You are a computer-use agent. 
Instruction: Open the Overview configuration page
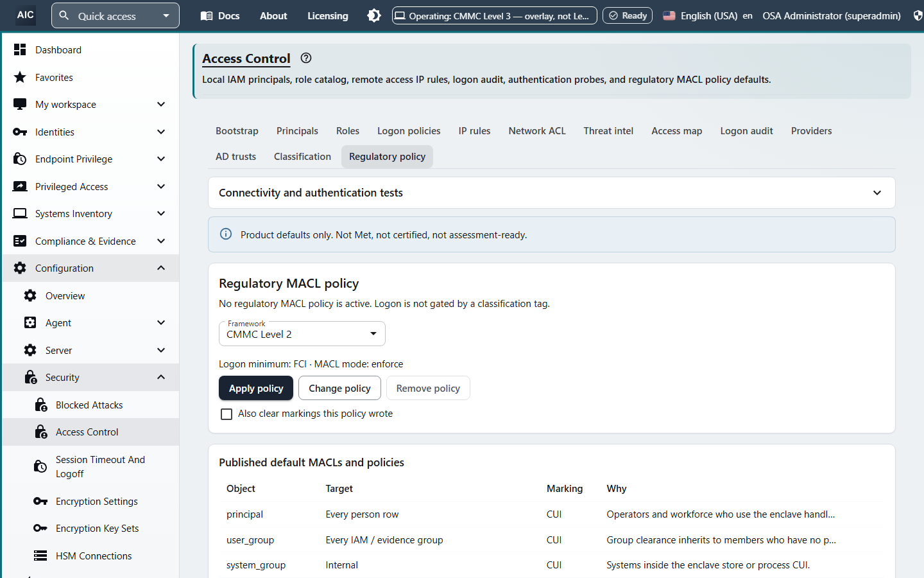[90, 295]
